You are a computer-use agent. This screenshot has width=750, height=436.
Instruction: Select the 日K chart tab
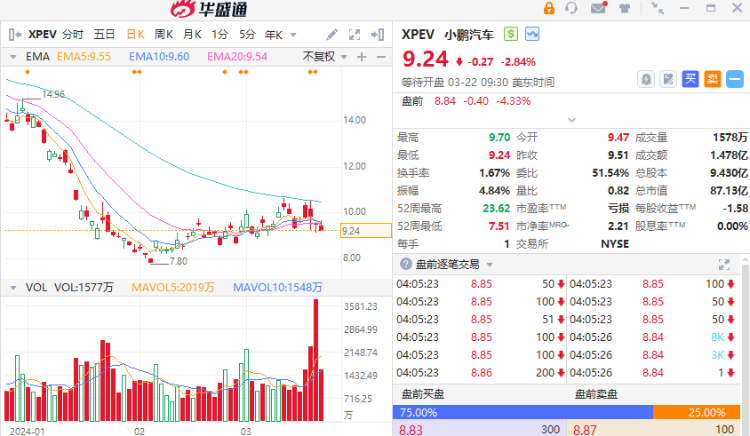click(x=135, y=34)
